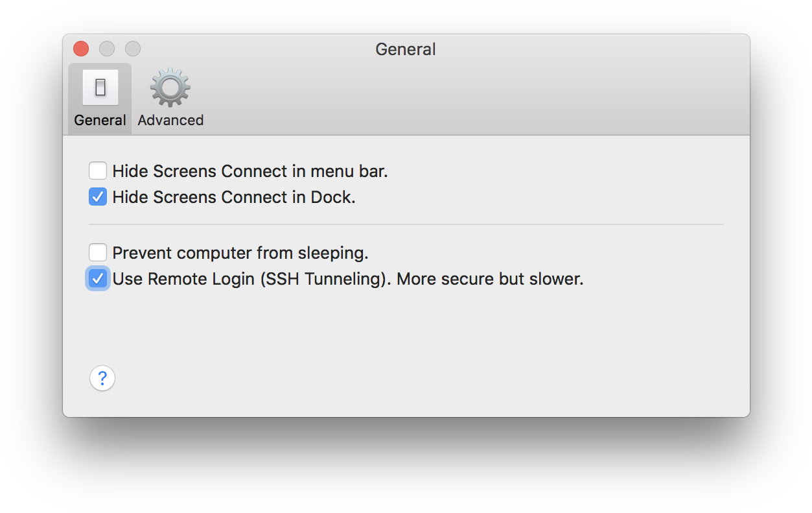
Task: Click the "Hide Screens Connect in Dock." text
Action: point(233,197)
